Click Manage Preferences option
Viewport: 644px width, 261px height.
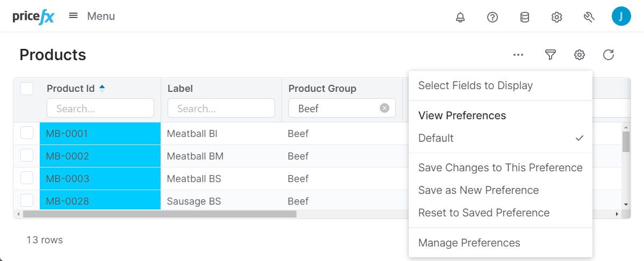pyautogui.click(x=469, y=243)
